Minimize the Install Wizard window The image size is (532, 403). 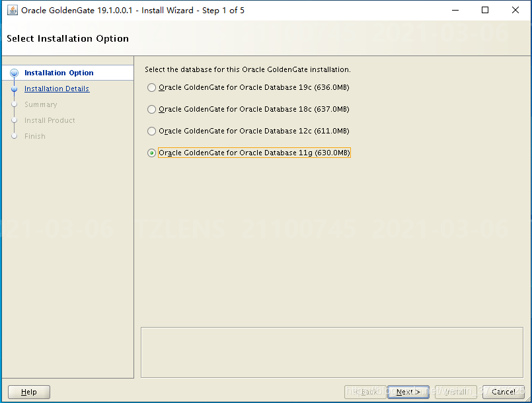(455, 10)
